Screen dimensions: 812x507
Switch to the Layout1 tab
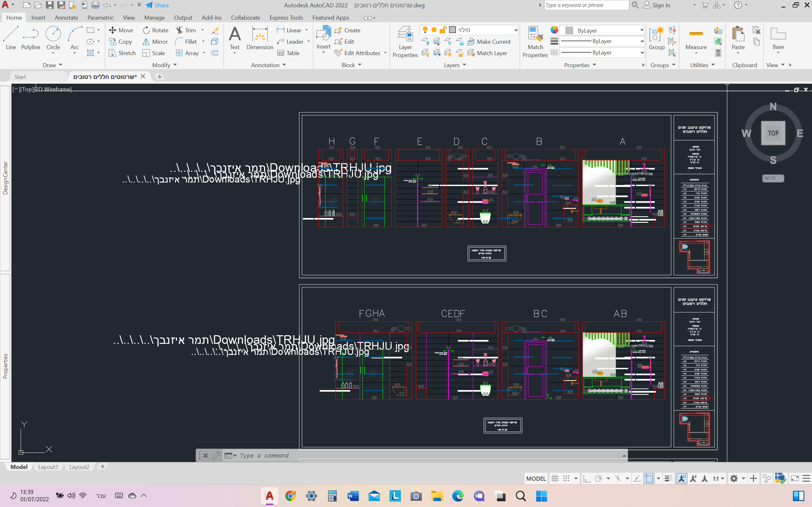coord(48,467)
